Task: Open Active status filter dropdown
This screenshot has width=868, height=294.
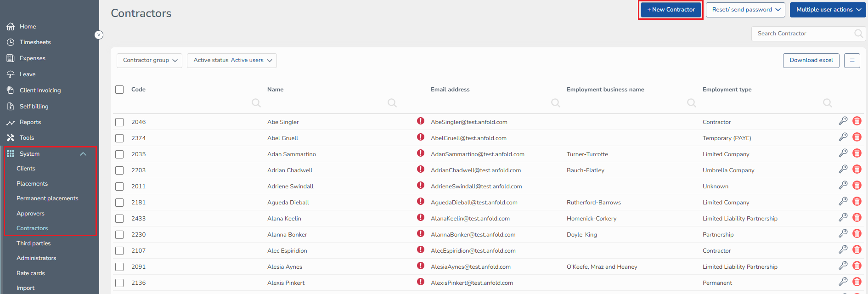Action: (x=232, y=60)
